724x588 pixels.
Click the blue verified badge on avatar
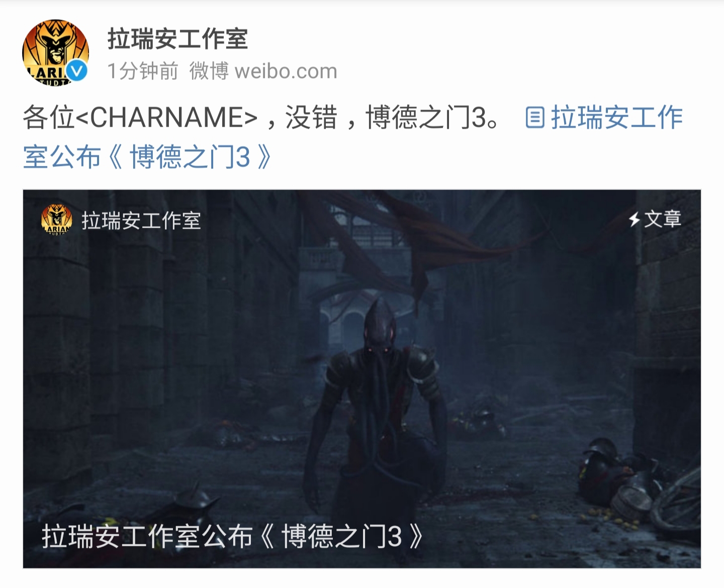(x=77, y=71)
